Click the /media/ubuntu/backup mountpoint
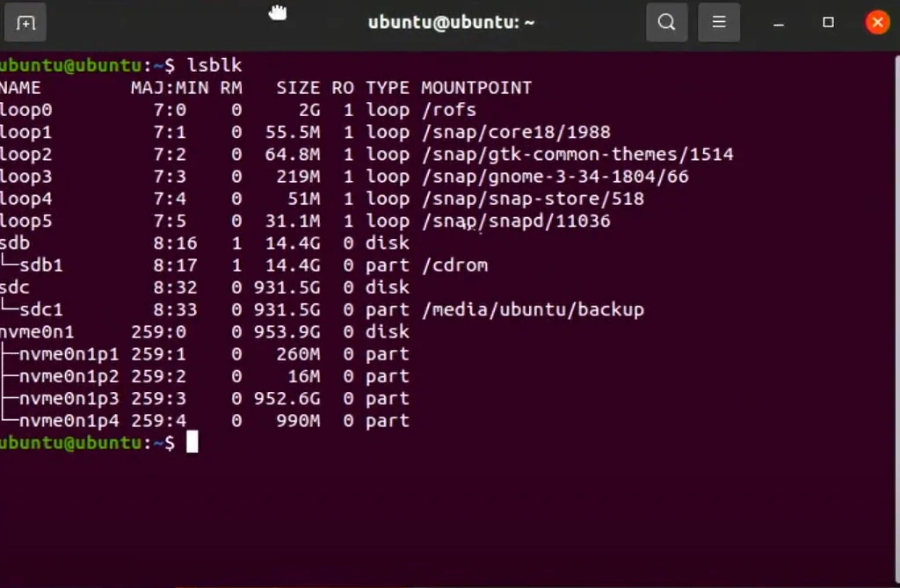 tap(533, 309)
